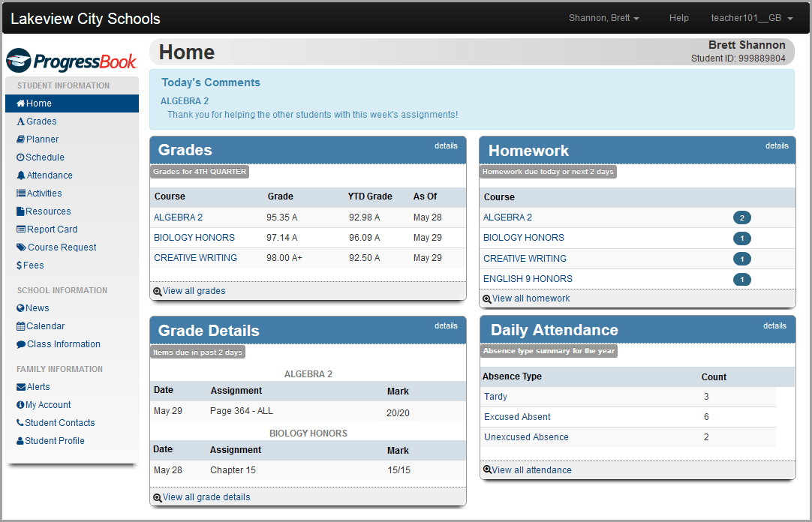
Task: Open CREATIVE WRITING course in Grades table
Action: point(195,258)
